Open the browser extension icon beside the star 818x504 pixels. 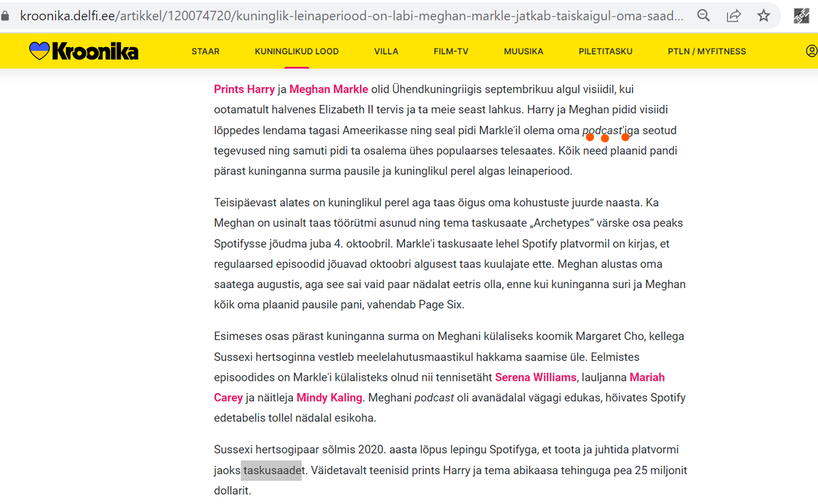pyautogui.click(x=802, y=16)
